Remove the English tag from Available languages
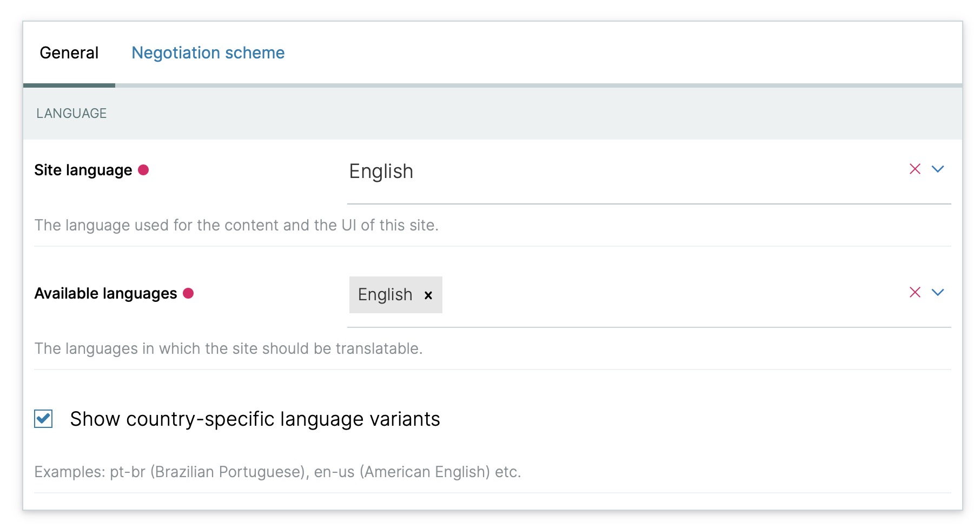The image size is (980, 528). [428, 295]
